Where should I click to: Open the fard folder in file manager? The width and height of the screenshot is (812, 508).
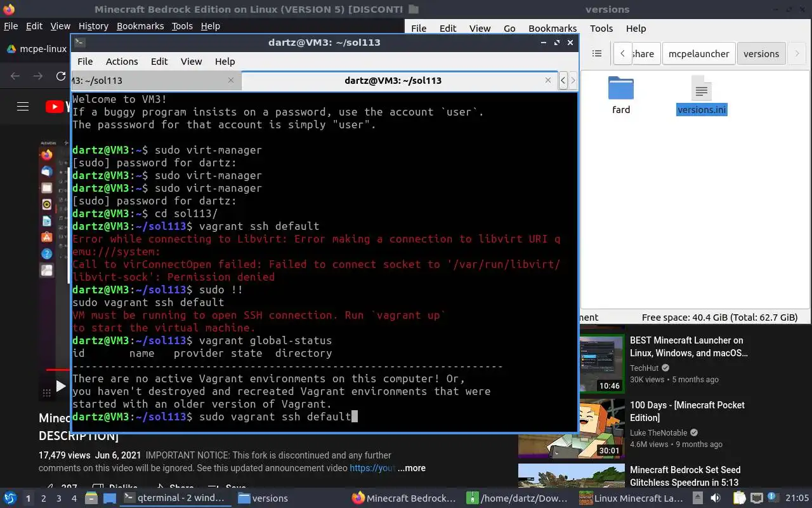pyautogui.click(x=621, y=95)
